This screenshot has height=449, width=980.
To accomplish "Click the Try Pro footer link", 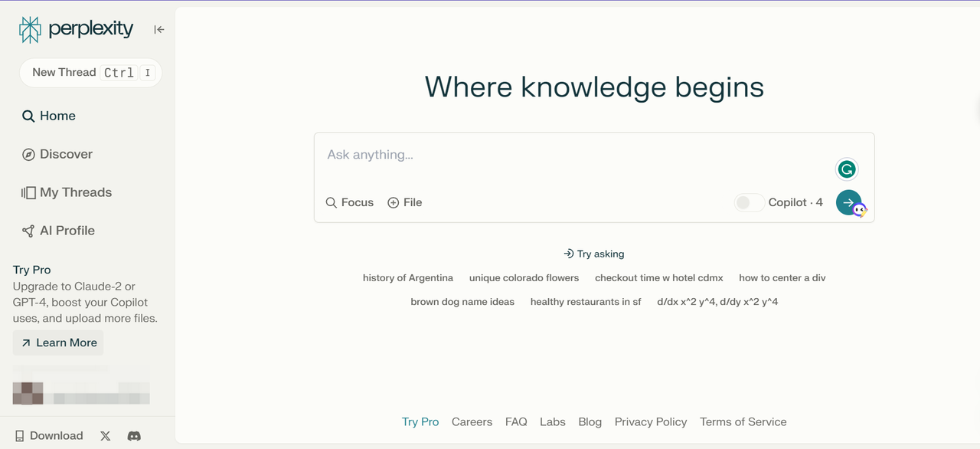I will coord(420,422).
